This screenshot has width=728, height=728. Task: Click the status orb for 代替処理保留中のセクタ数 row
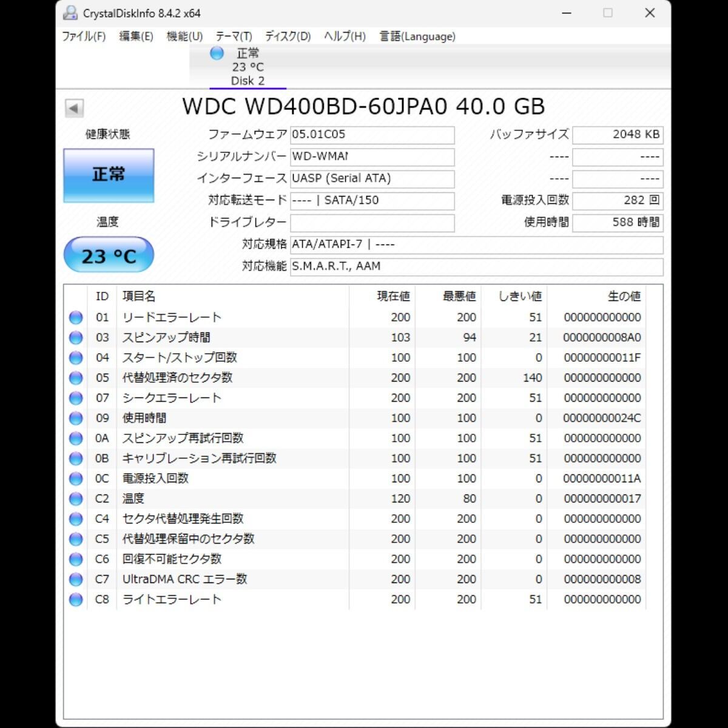(76, 539)
